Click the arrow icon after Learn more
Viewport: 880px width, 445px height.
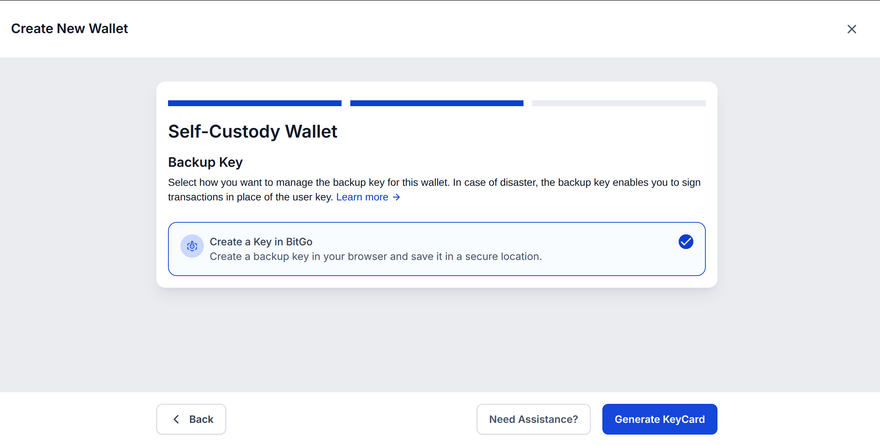click(397, 198)
